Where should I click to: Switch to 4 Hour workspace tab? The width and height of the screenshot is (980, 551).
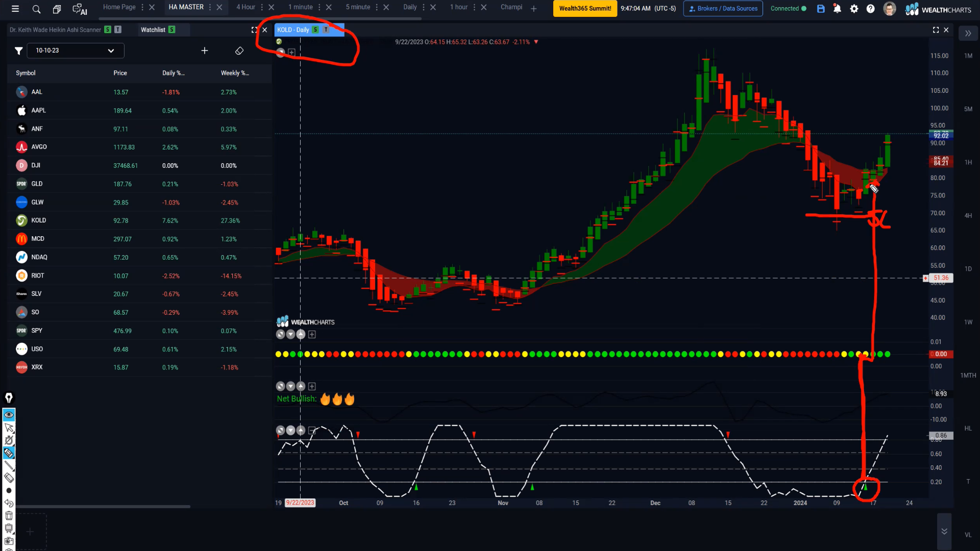coord(246,7)
